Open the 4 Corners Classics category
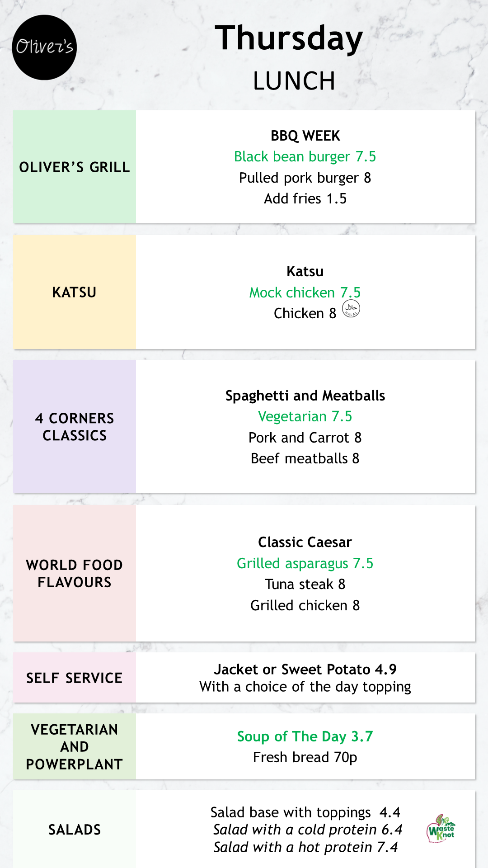This screenshot has width=488, height=868. click(75, 426)
